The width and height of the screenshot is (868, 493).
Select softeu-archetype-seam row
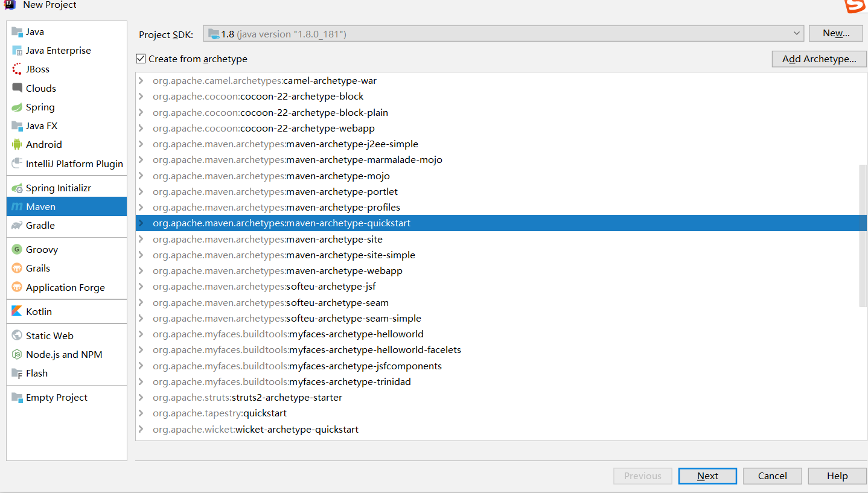(x=501, y=303)
